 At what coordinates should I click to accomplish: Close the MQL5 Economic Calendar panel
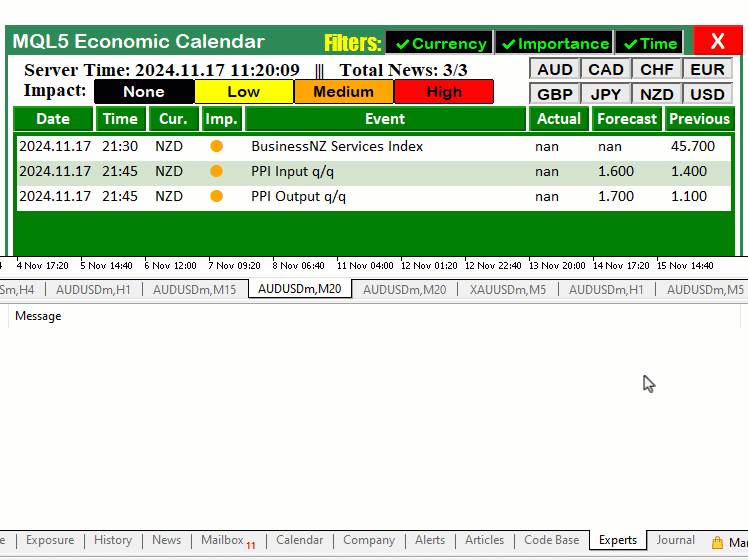tap(717, 41)
